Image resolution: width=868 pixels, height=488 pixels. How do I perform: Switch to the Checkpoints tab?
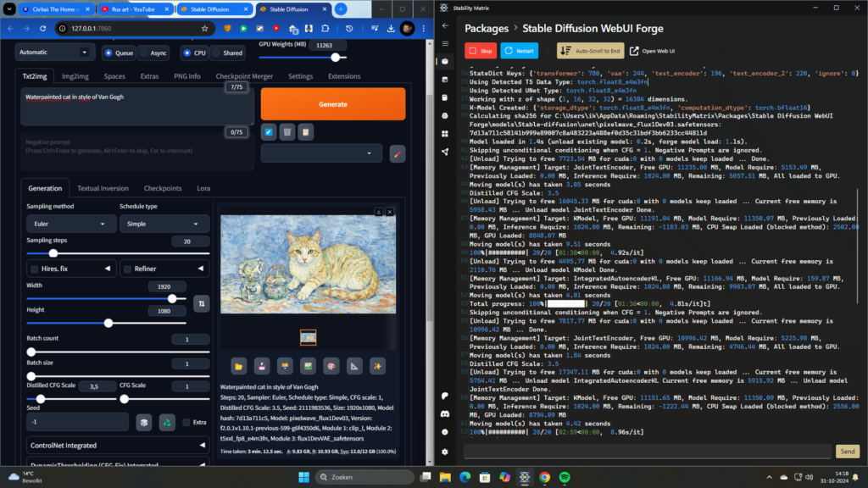tap(162, 188)
